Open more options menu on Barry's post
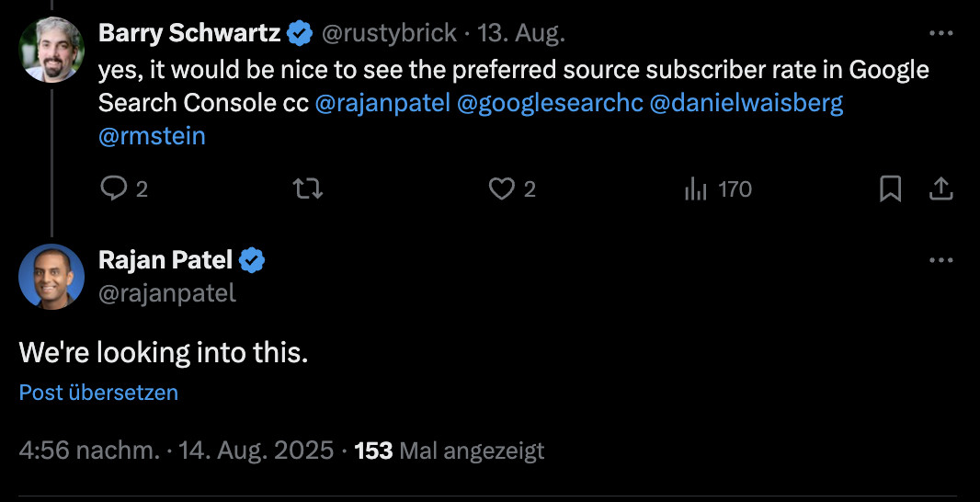 pyautogui.click(x=940, y=33)
